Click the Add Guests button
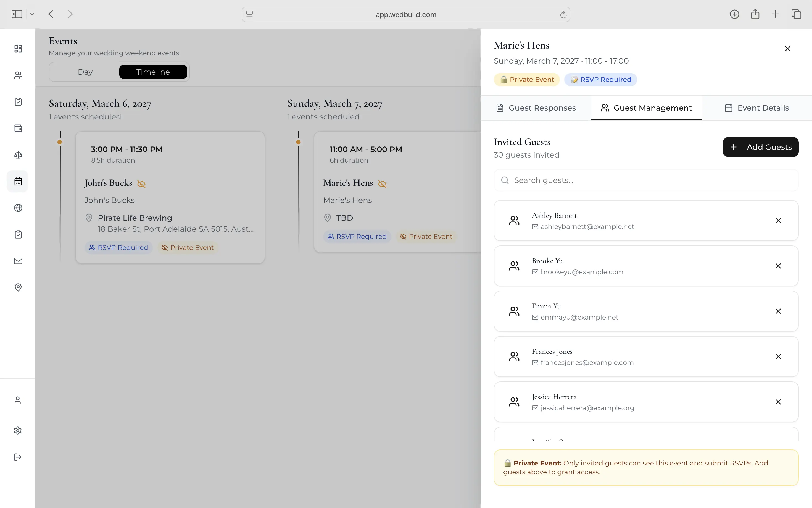The height and width of the screenshot is (508, 812). click(760, 147)
